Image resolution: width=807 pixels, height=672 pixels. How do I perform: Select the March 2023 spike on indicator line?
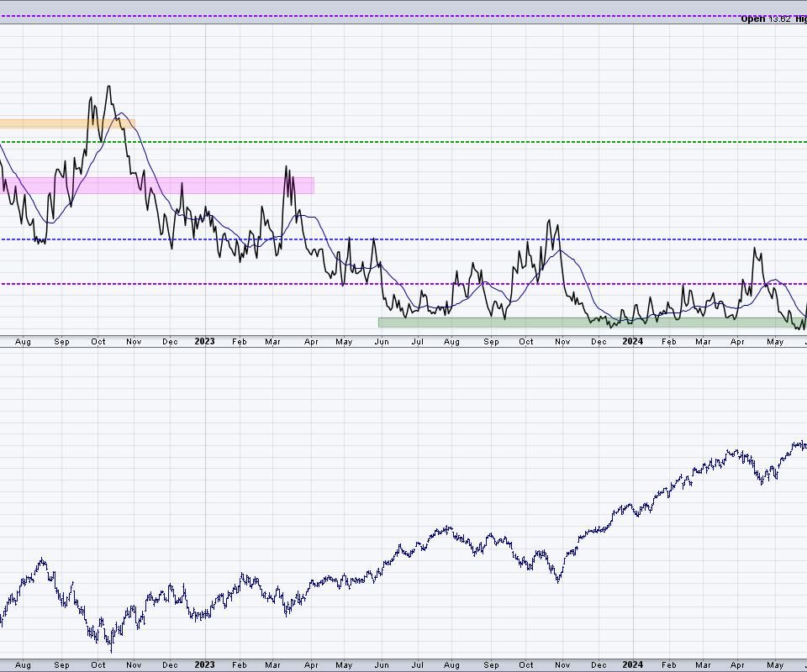tap(287, 167)
